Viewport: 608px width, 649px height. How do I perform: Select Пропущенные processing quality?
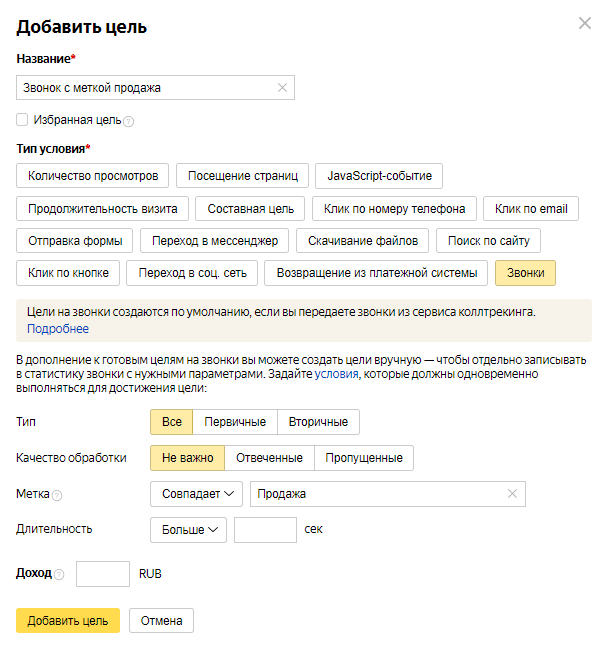pos(364,458)
